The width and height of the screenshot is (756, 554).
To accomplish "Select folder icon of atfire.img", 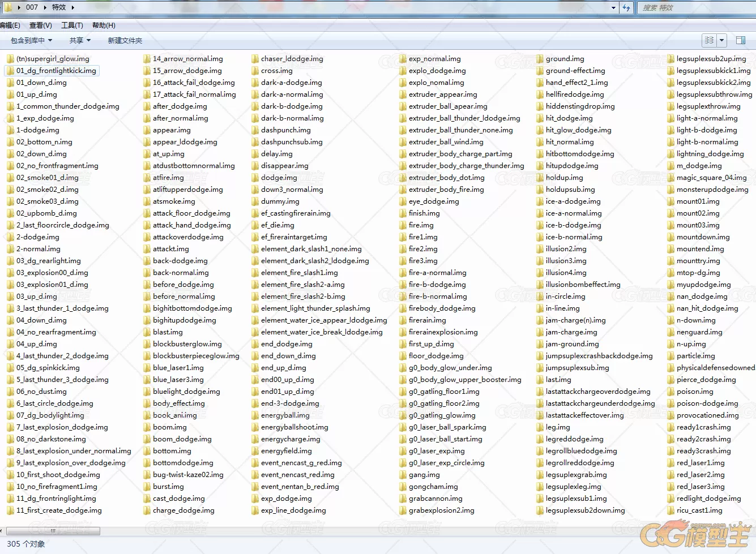I will pos(147,178).
